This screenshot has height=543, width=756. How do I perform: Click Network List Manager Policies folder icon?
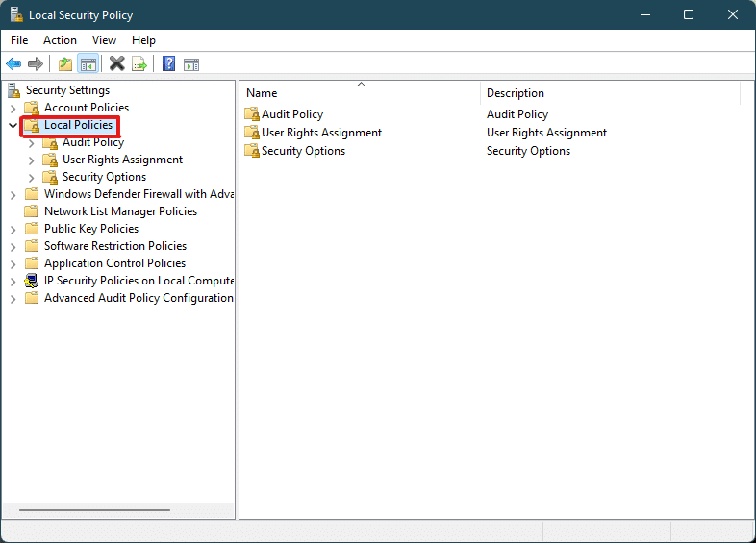[x=32, y=211]
